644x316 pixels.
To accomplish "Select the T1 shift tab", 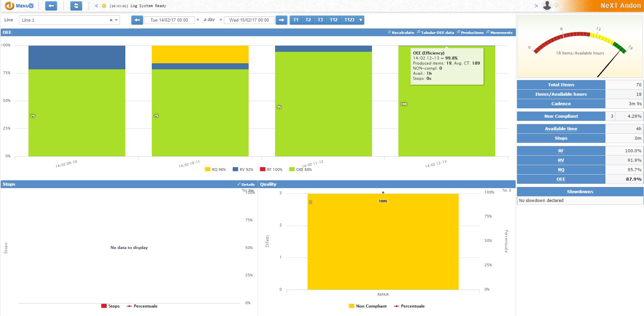I will [x=296, y=20].
